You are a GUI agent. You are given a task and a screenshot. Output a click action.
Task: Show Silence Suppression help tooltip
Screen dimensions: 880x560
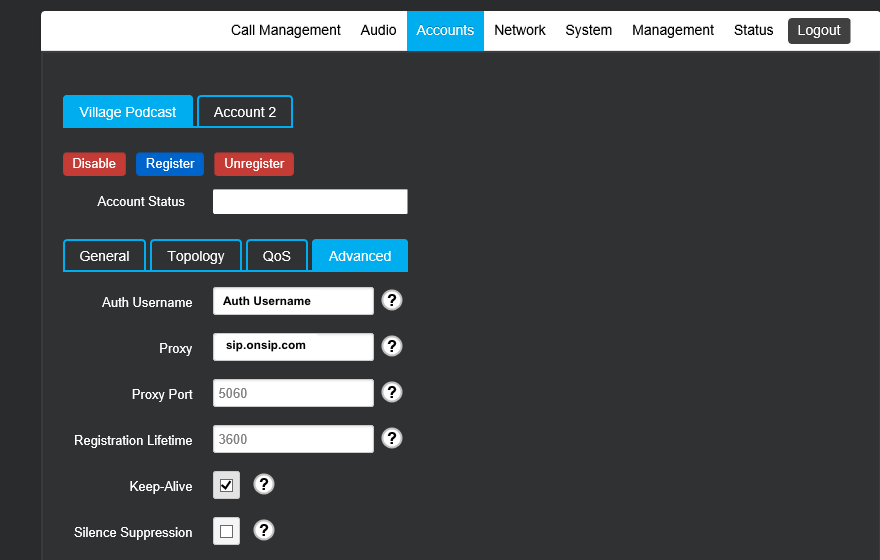click(x=264, y=530)
